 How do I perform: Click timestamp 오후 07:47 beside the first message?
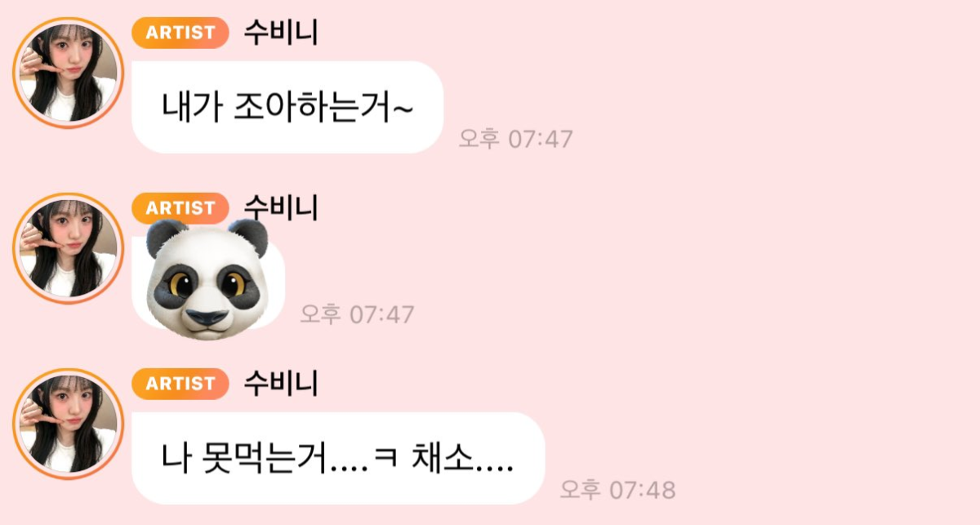pyautogui.click(x=515, y=139)
